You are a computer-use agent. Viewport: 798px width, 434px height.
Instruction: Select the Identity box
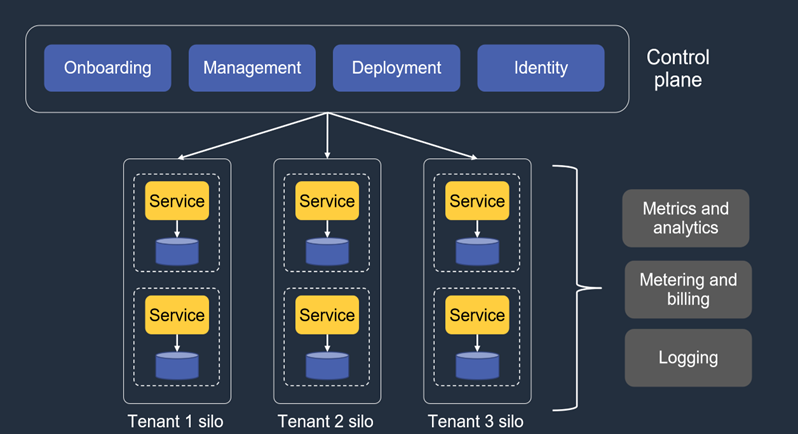point(540,68)
